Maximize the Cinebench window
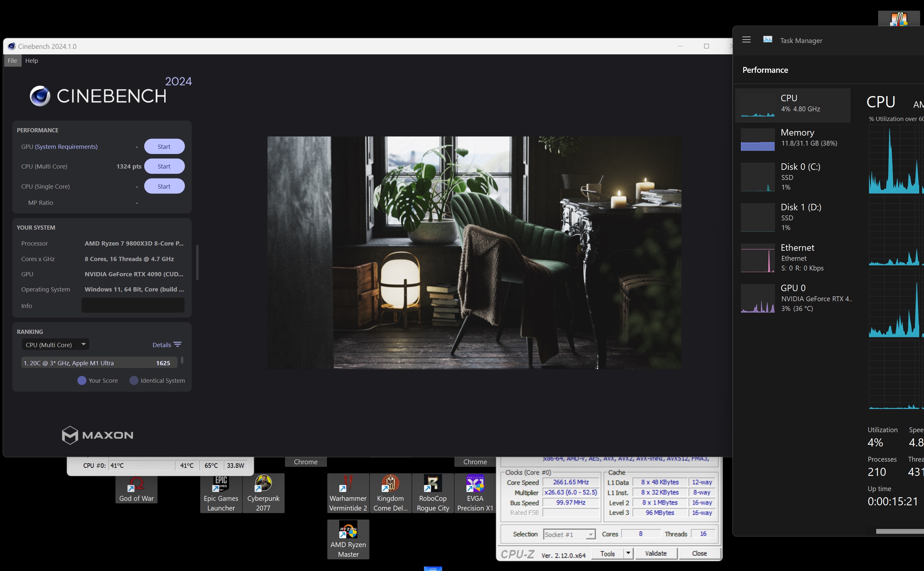 click(x=706, y=46)
